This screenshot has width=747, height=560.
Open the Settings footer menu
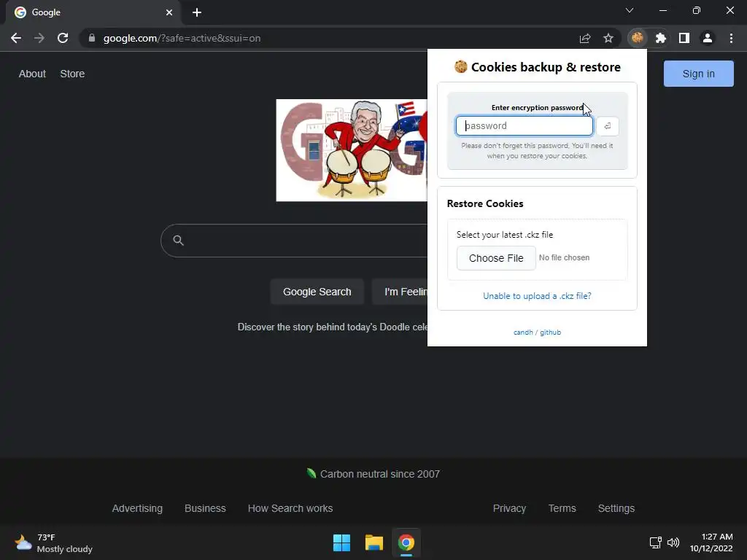click(616, 508)
